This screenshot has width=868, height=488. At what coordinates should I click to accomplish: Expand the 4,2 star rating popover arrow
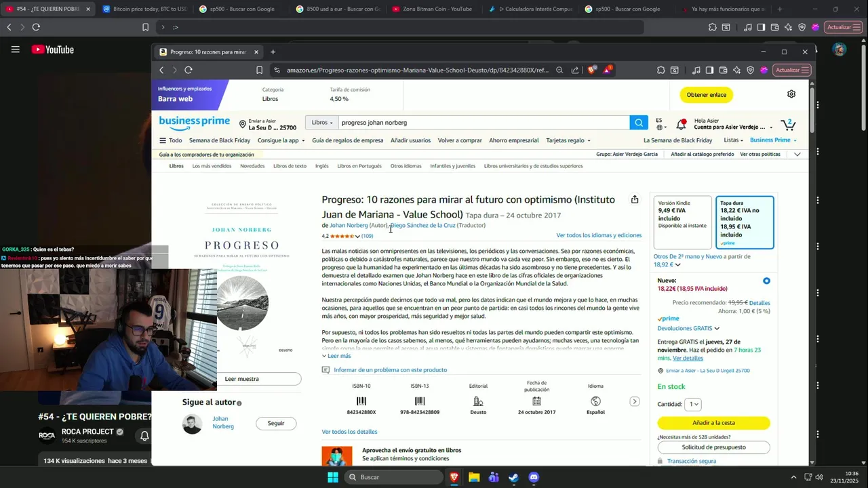tap(357, 237)
